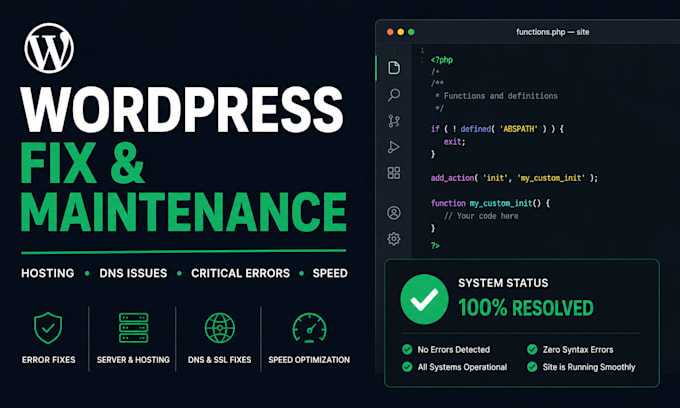The image size is (680, 408).
Task: Open the Extensions squares icon
Action: pyautogui.click(x=394, y=173)
